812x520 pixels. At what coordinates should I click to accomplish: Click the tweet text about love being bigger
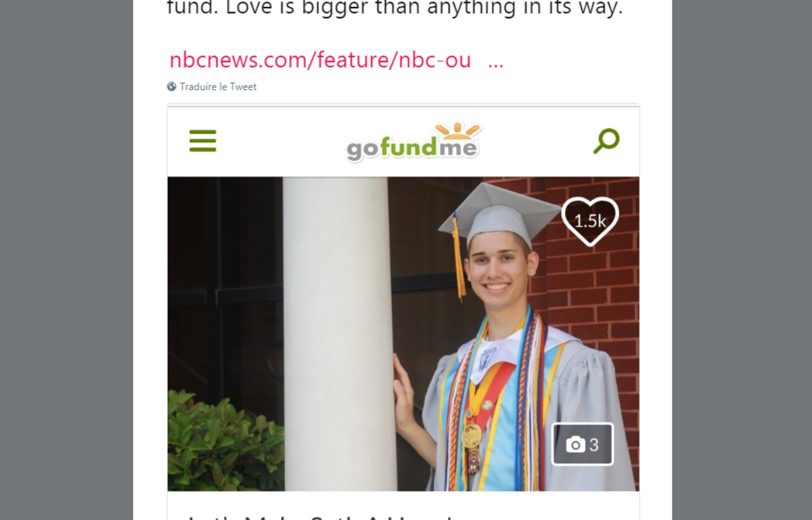394,8
